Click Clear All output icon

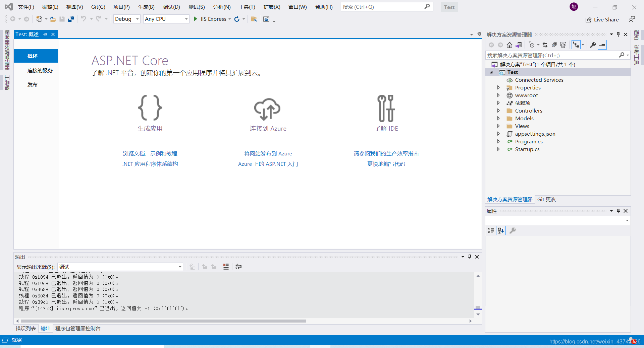[x=226, y=267]
